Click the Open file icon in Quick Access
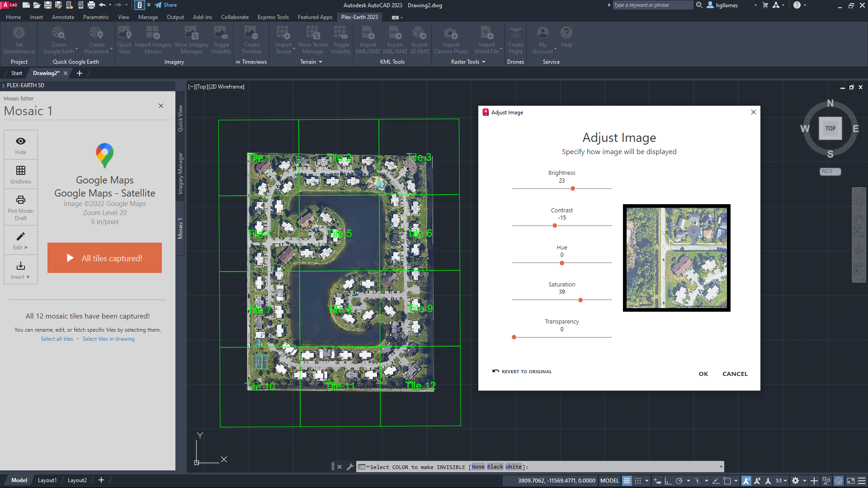 point(37,5)
